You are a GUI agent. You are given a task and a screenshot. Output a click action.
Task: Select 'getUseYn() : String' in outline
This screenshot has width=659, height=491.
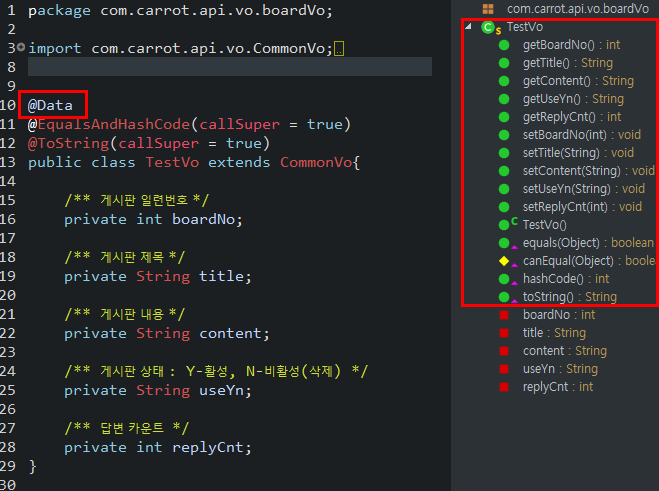click(573, 99)
